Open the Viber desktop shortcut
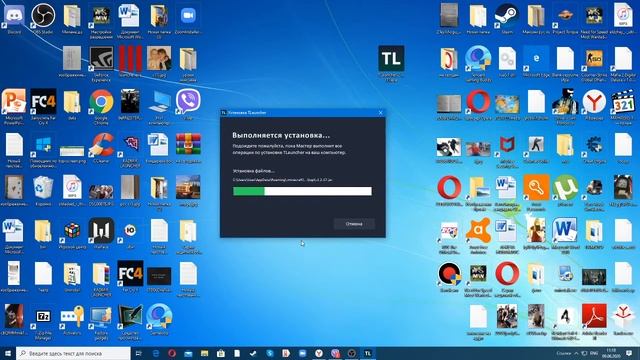640x360 pixels. coord(188,105)
